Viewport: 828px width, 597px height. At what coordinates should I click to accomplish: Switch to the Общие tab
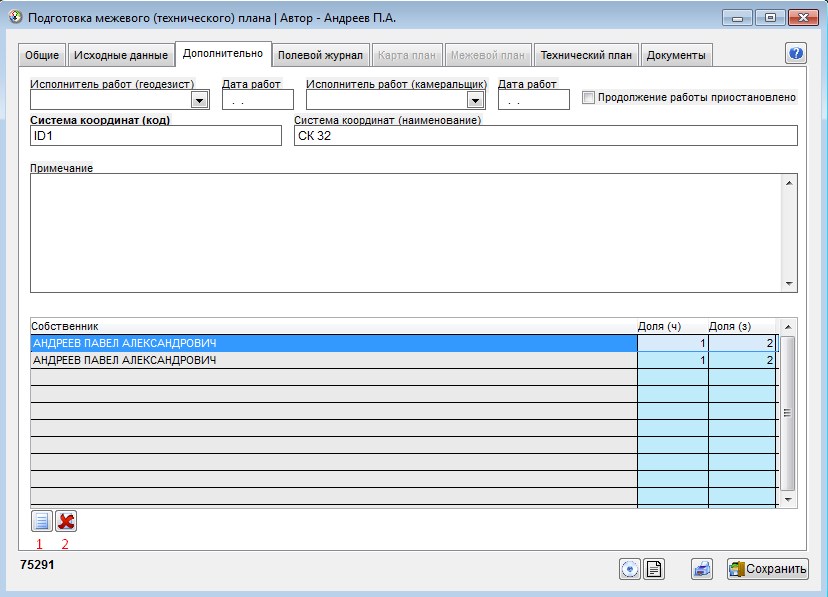tap(42, 55)
